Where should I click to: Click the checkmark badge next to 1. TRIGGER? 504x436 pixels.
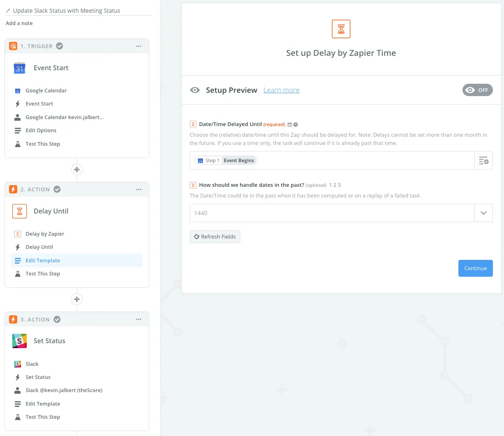coord(60,46)
